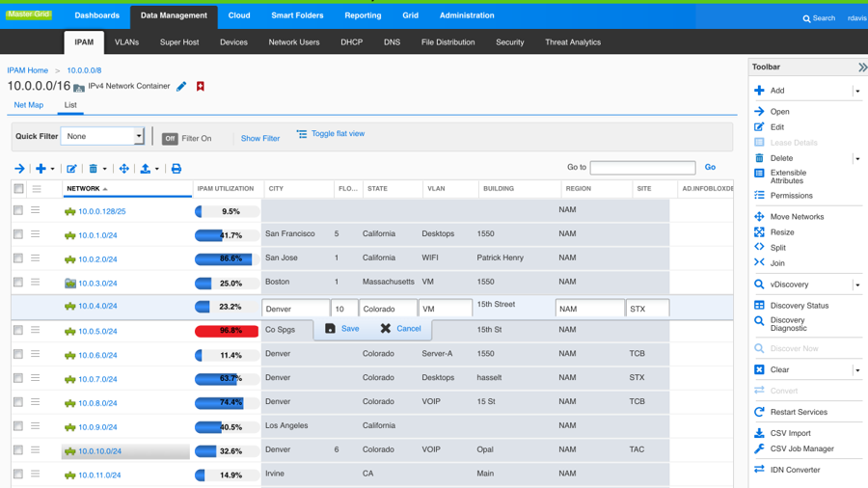Check the box for network 10.0.0.128/25
868x488 pixels.
[18, 210]
